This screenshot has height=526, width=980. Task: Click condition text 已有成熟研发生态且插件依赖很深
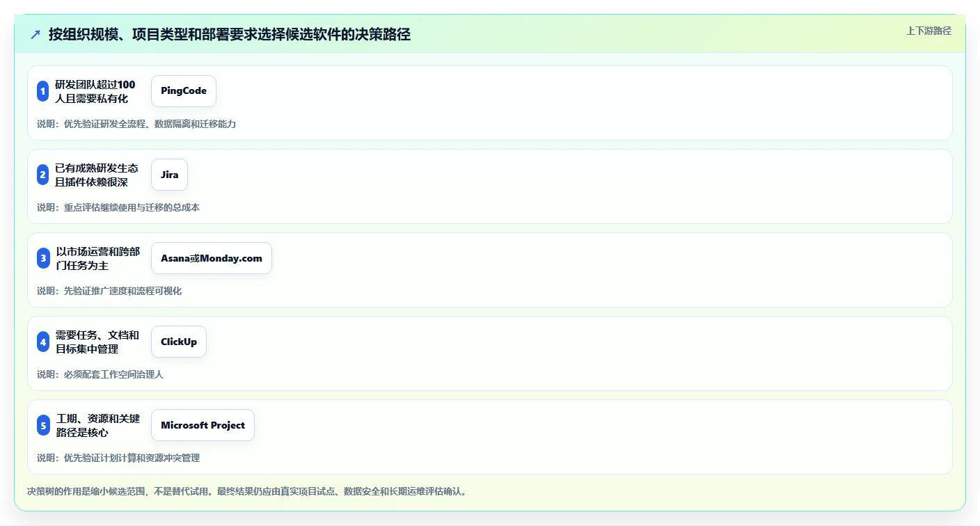click(x=97, y=175)
